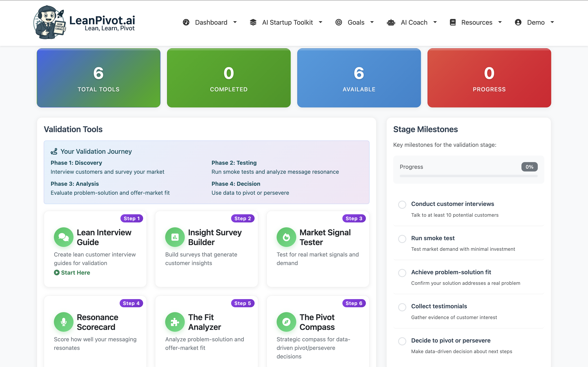This screenshot has height=367, width=588.
Task: Expand the Resources menu caret
Action: 500,22
